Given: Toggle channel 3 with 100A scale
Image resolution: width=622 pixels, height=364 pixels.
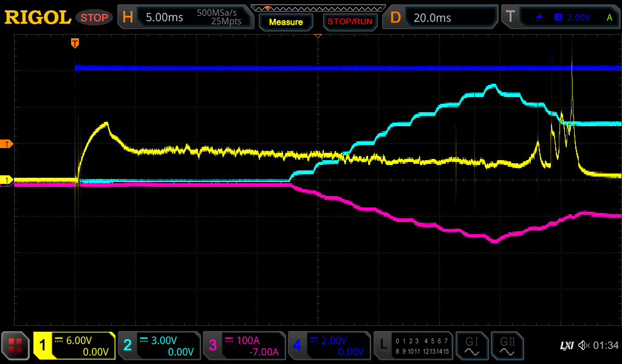Looking at the screenshot, I should click(x=244, y=346).
